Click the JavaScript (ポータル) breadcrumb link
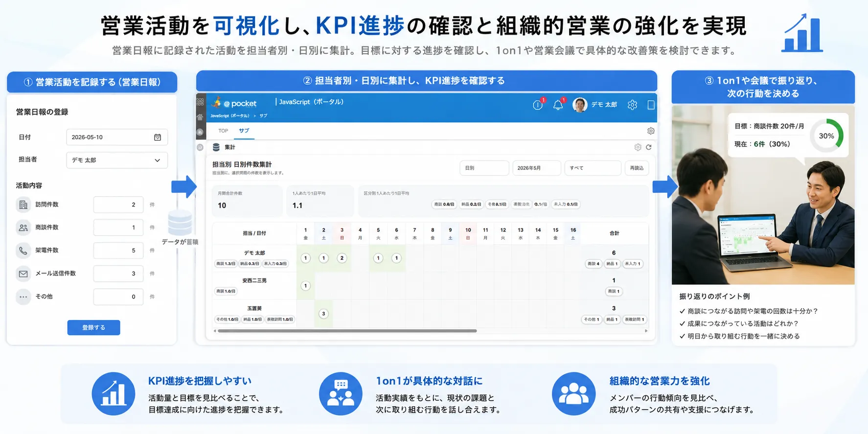The image size is (868, 434). point(230,116)
